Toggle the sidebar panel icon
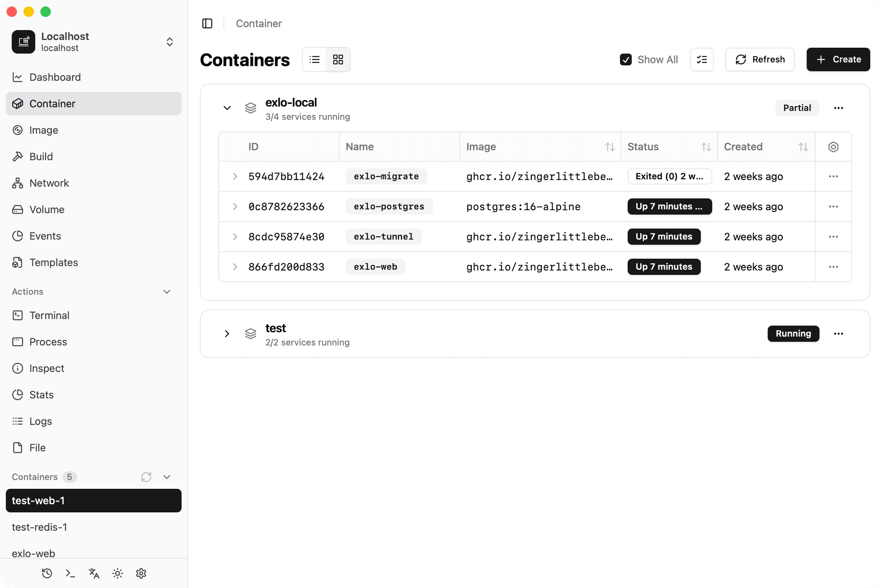882x588 pixels. [x=207, y=23]
